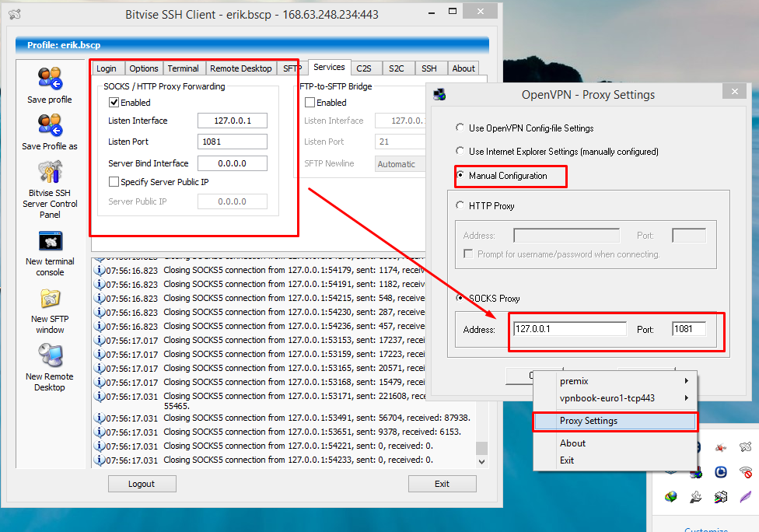The height and width of the screenshot is (532, 759).
Task: Open the premix menu entry
Action: pyautogui.click(x=615, y=381)
